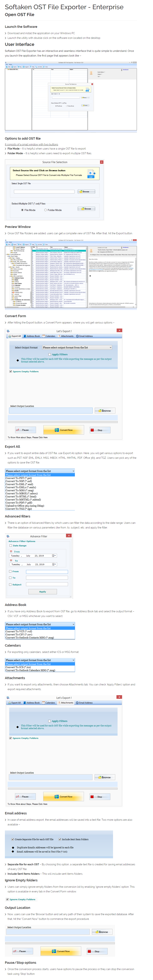Click the Calendars tab icon in the Attachments section window
The height and width of the screenshot is (980, 153).
tap(44, 703)
